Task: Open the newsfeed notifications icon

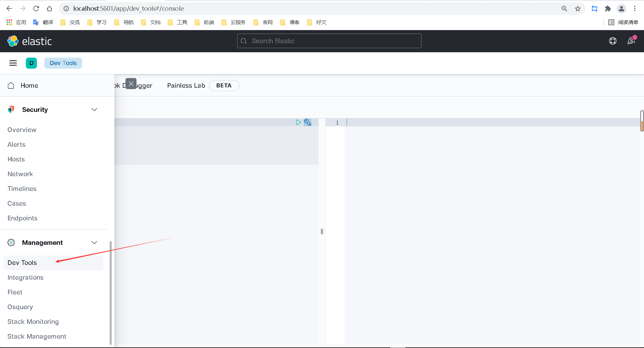Action: 632,41
